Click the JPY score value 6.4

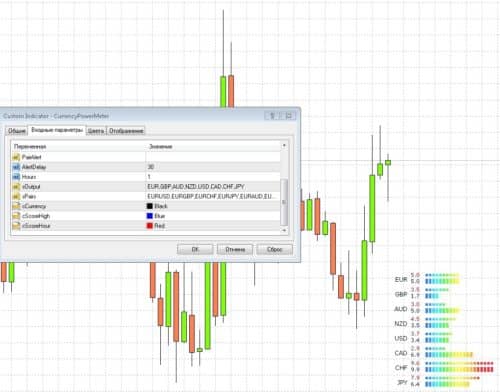[x=415, y=384]
